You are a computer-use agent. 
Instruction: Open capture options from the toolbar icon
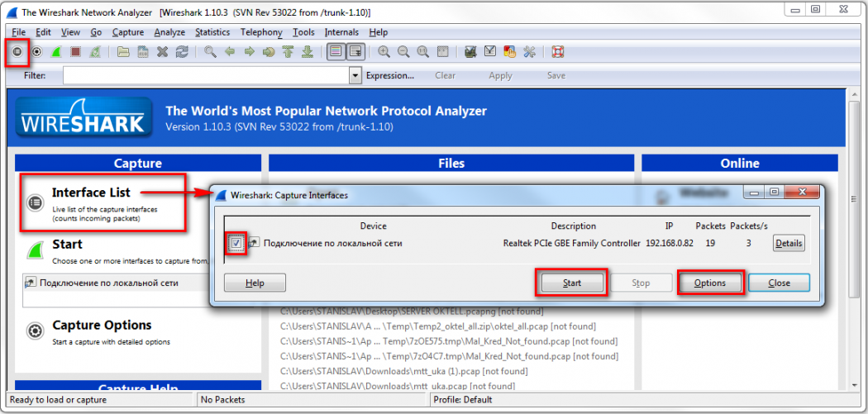[x=36, y=52]
